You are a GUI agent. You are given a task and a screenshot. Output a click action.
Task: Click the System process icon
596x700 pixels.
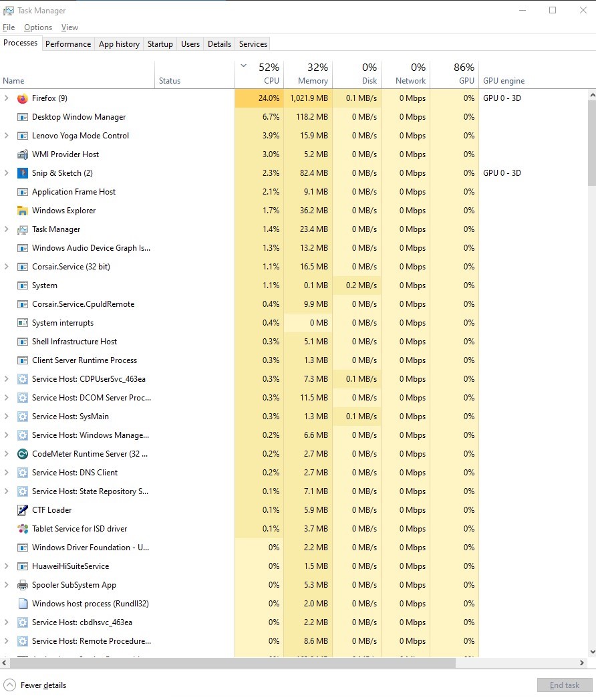[22, 285]
